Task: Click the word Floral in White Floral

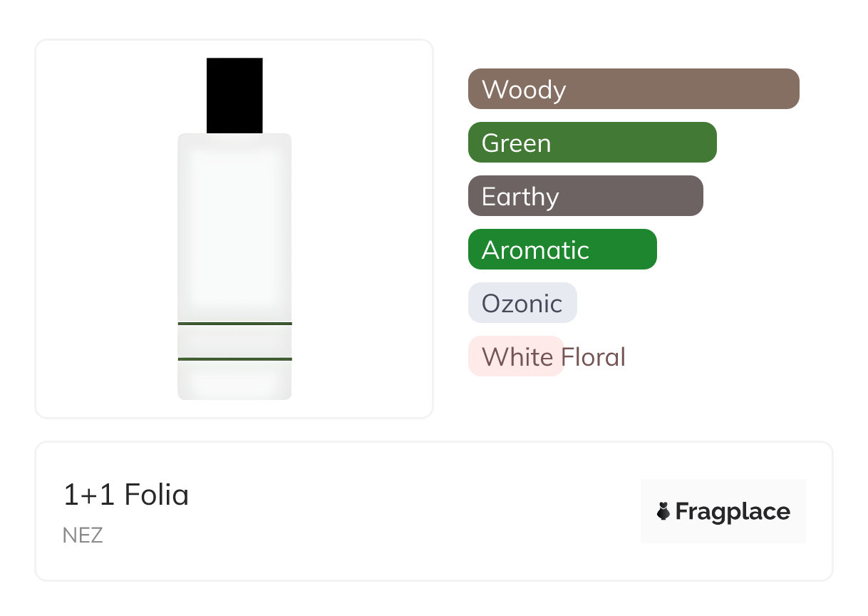Action: click(x=593, y=356)
